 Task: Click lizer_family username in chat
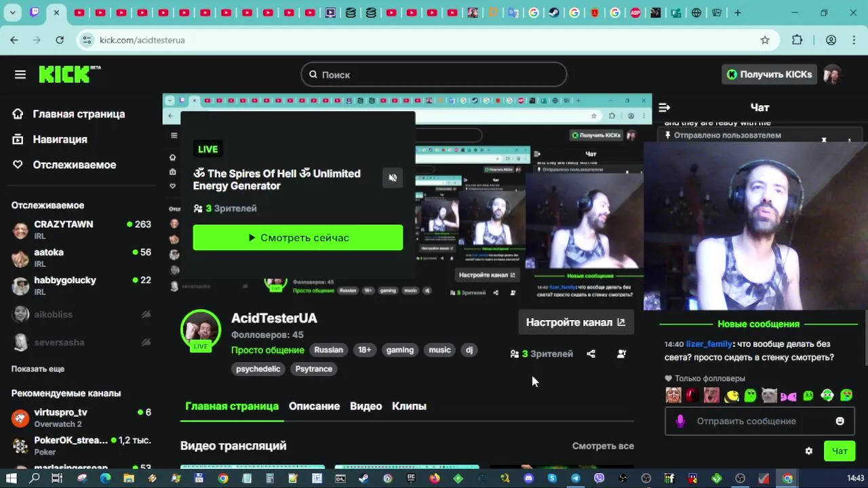pos(709,344)
